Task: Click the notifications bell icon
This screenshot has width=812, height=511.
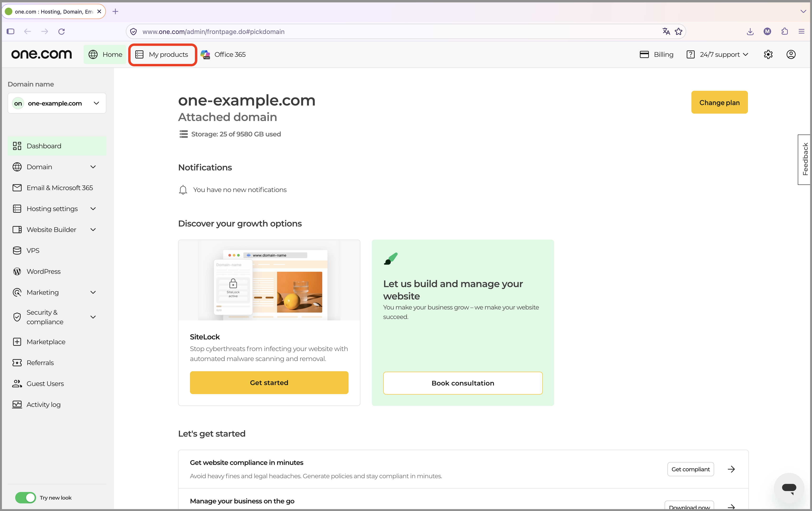Action: [183, 190]
